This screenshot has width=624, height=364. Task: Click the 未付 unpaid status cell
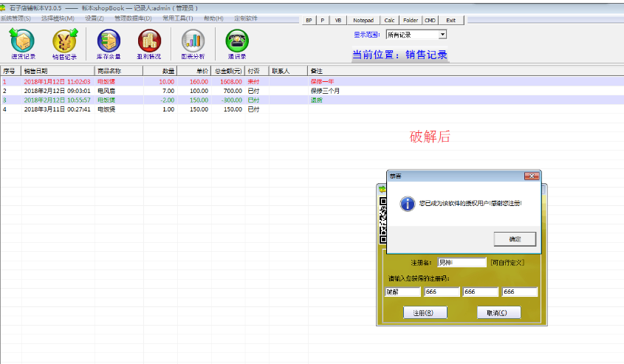[257, 81]
